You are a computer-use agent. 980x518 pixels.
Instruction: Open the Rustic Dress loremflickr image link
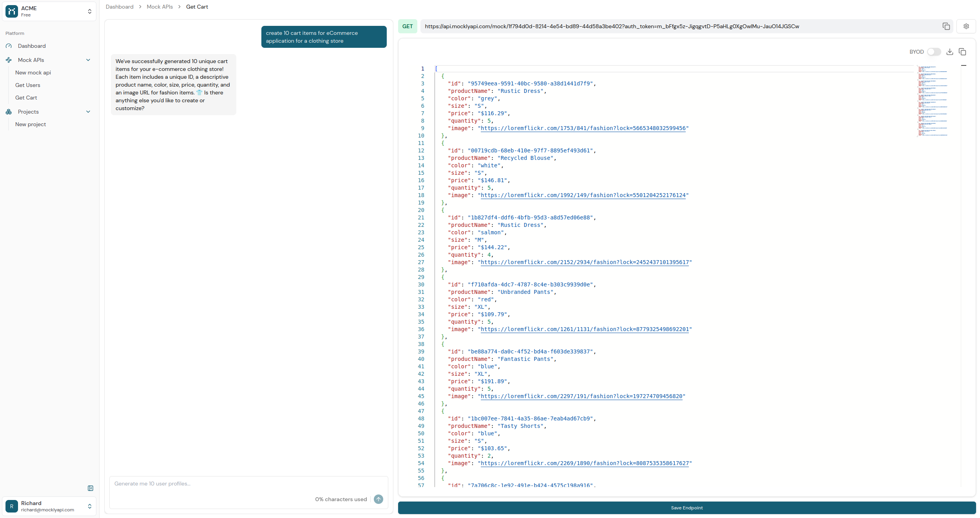coord(583,128)
